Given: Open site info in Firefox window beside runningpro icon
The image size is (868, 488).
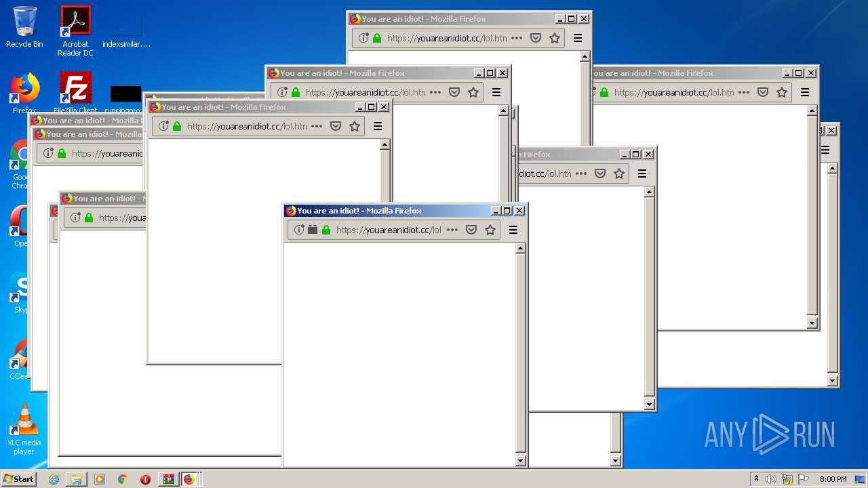Looking at the screenshot, I should [163, 126].
